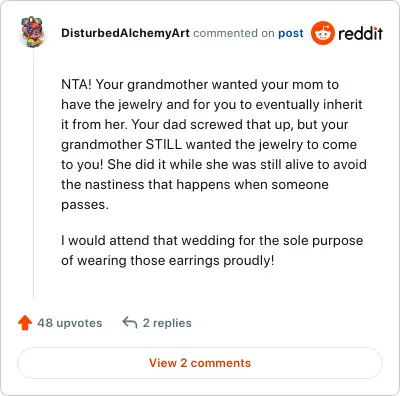Click the word "passes." ending the first paragraph

click(85, 205)
